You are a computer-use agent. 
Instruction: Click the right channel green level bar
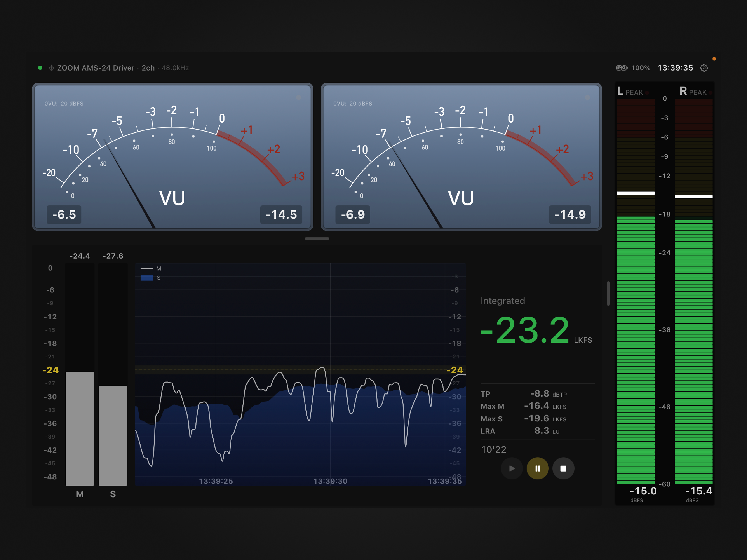pos(694,352)
